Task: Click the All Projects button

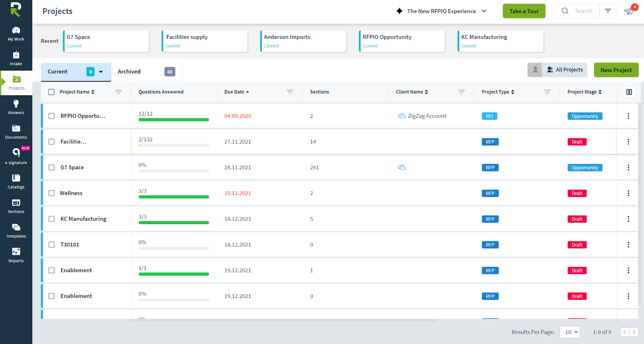Action: (565, 70)
